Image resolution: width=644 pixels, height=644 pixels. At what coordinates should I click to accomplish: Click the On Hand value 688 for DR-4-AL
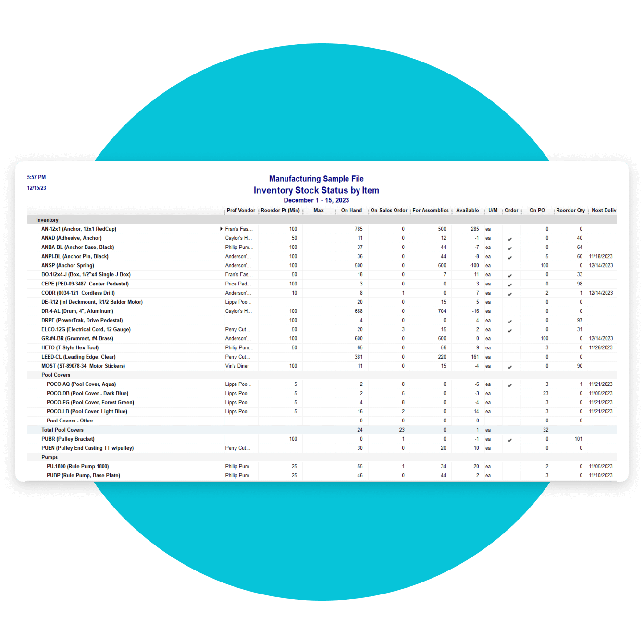click(x=359, y=311)
